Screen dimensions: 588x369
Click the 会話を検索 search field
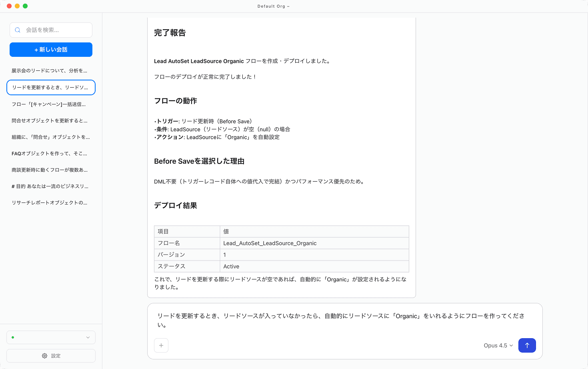tap(51, 30)
